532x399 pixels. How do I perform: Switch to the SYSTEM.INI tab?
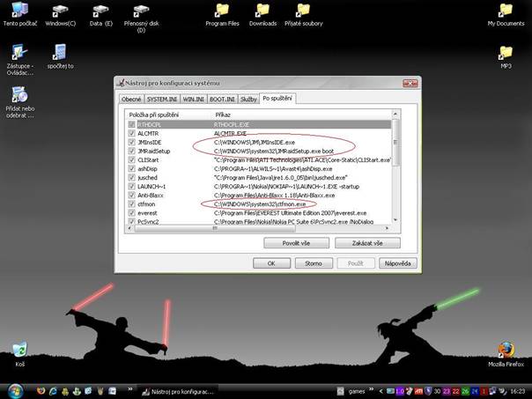(162, 99)
